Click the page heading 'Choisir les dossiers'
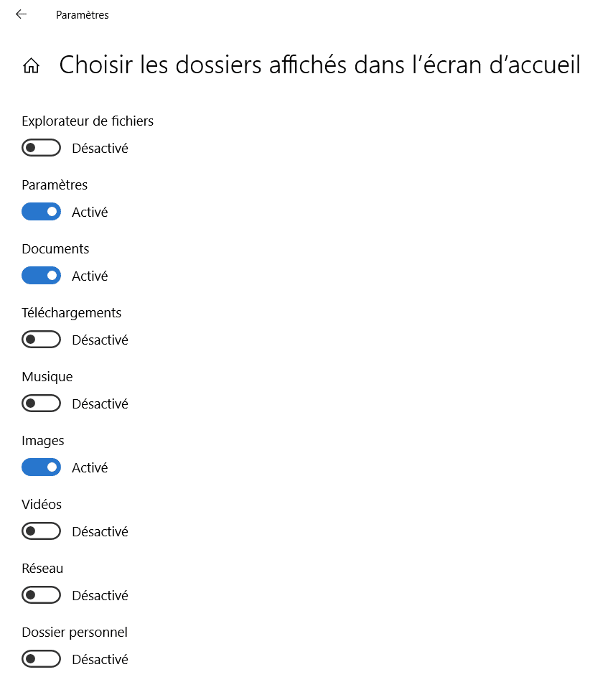 tap(319, 65)
